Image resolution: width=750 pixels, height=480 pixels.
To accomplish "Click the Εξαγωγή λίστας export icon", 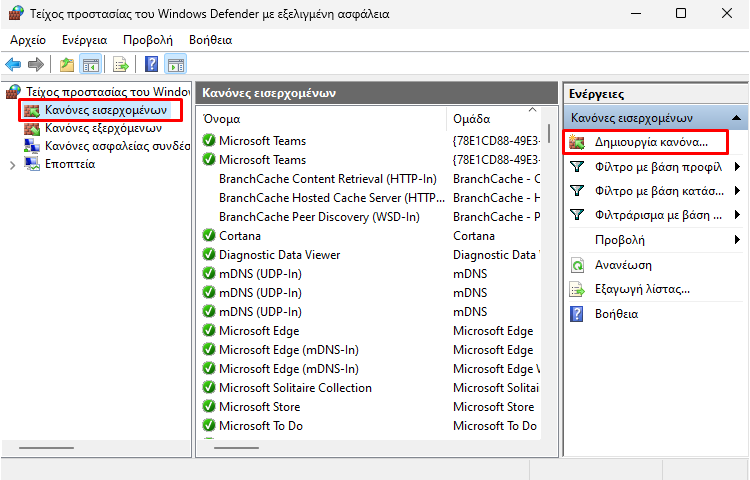I will 577,289.
